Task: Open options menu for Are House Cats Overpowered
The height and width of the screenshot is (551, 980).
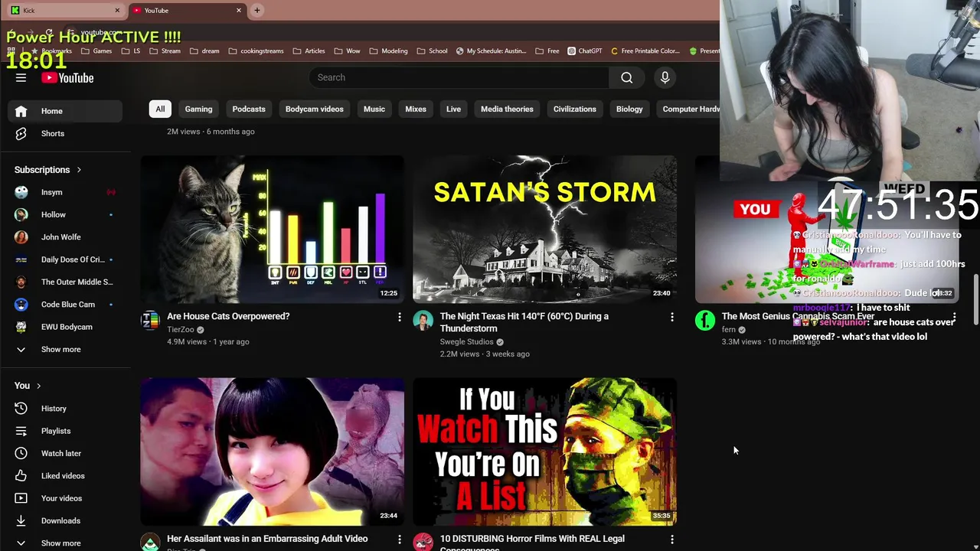Action: (x=399, y=317)
